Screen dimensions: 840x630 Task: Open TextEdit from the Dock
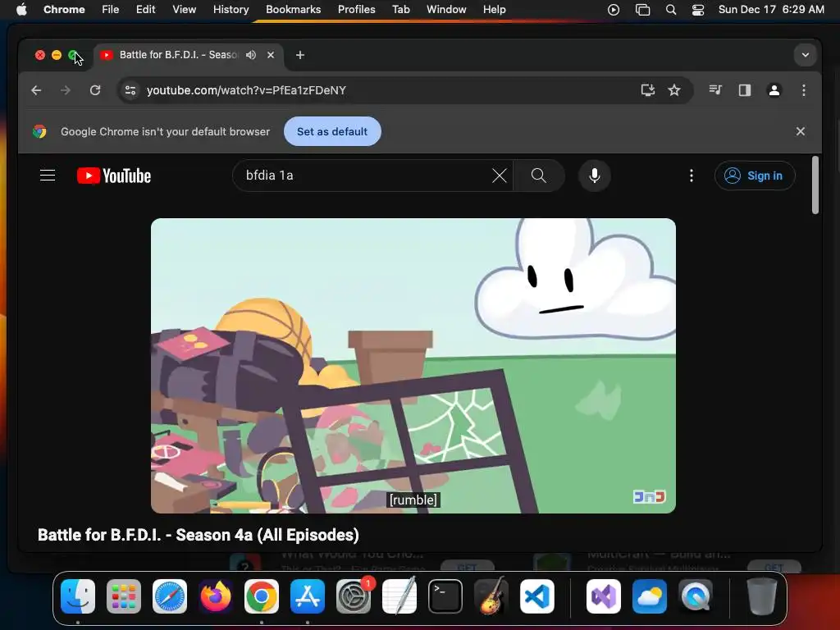(399, 596)
